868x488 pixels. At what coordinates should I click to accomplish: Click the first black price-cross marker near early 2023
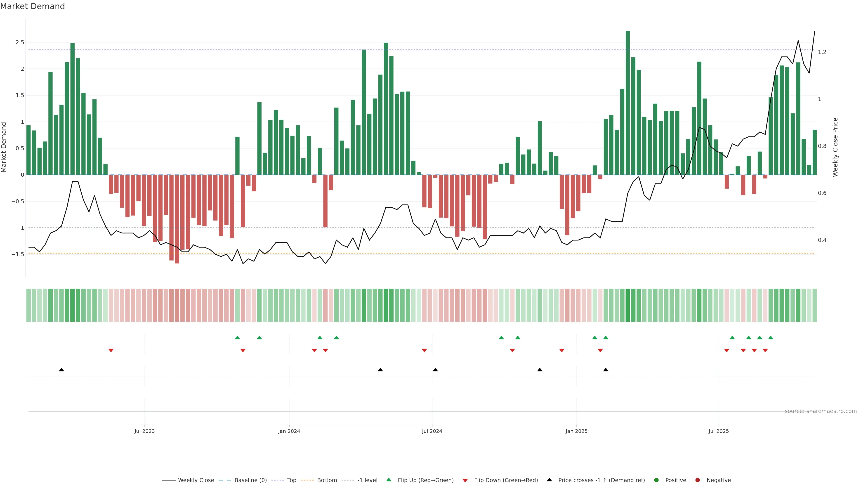61,370
